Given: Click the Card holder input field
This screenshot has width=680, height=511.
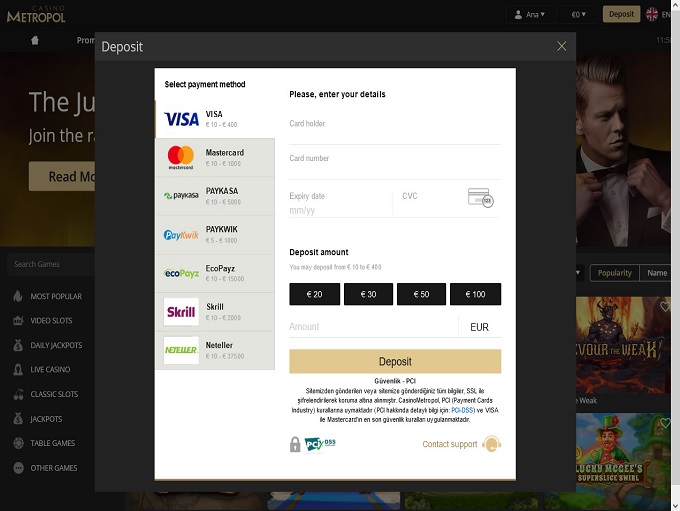Looking at the screenshot, I should point(395,126).
